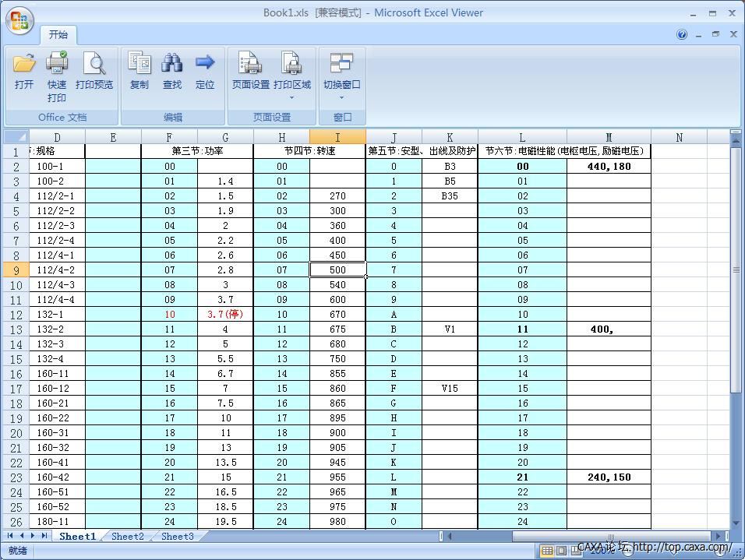745x560 pixels.
Task: Expand the 打印区域 print area dropdown
Action: click(292, 97)
